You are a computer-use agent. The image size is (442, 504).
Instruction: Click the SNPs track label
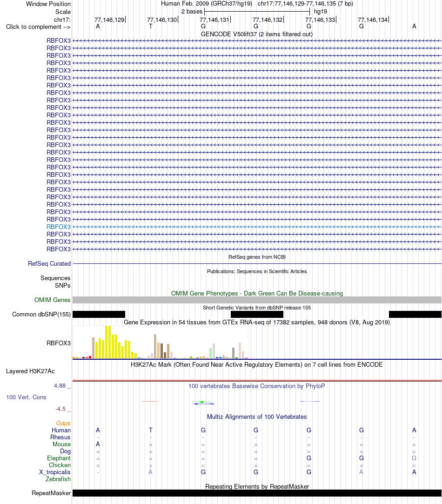(x=63, y=285)
